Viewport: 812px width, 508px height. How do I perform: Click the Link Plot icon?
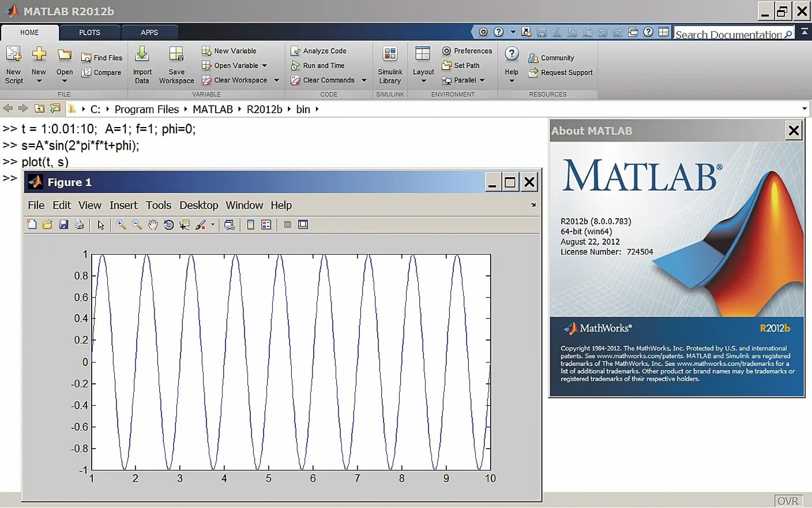229,225
